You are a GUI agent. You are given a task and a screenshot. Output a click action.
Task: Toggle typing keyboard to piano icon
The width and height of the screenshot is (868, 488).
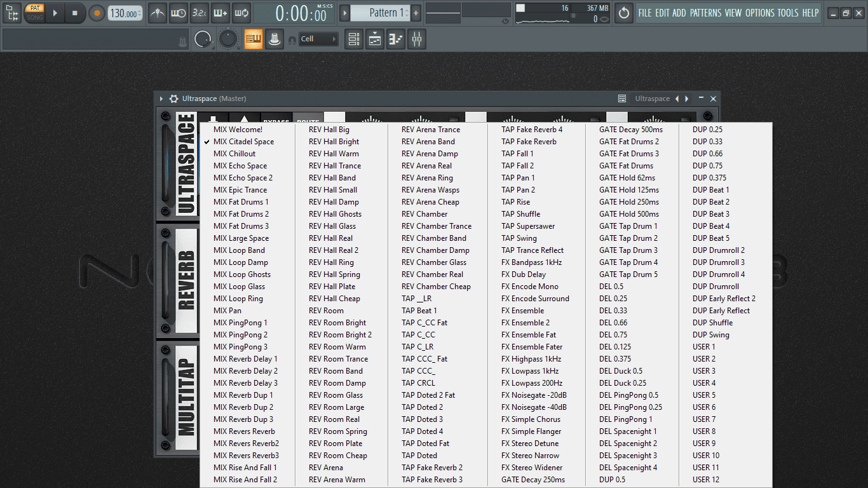pos(254,39)
